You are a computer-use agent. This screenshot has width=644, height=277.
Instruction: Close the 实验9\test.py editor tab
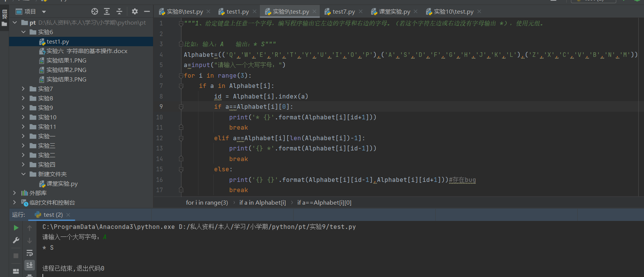(x=314, y=11)
